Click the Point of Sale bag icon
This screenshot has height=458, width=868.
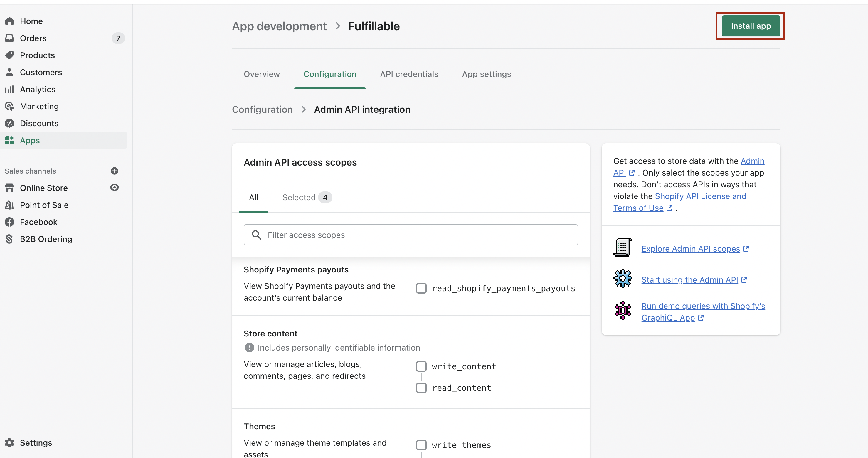click(9, 205)
